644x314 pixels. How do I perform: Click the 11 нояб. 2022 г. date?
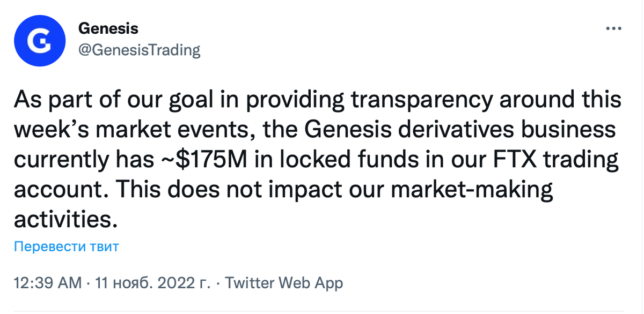click(152, 282)
